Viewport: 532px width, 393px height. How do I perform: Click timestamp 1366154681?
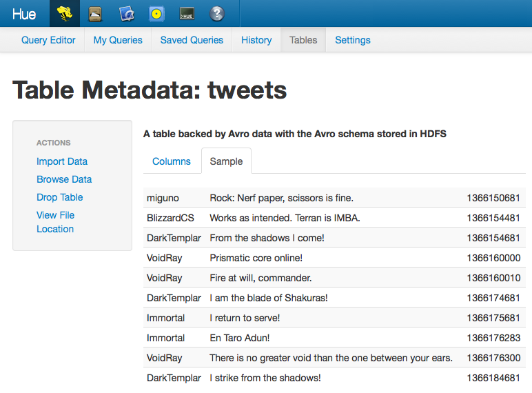point(493,238)
